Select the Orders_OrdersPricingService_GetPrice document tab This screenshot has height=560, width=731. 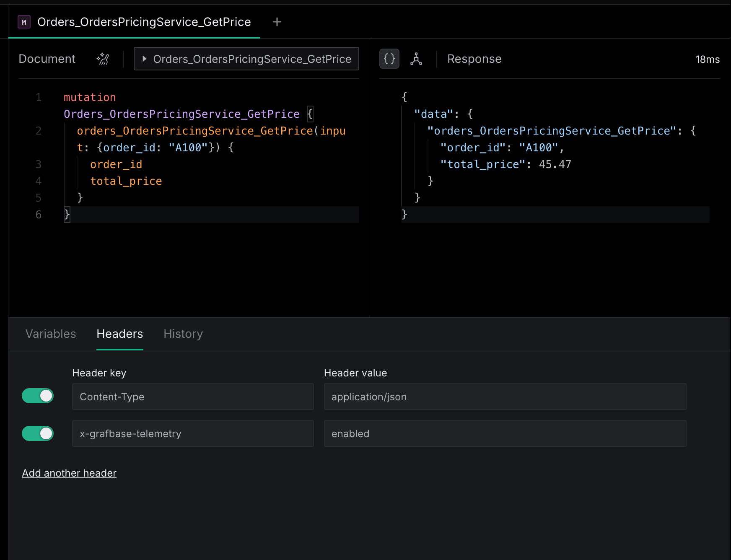tap(144, 22)
